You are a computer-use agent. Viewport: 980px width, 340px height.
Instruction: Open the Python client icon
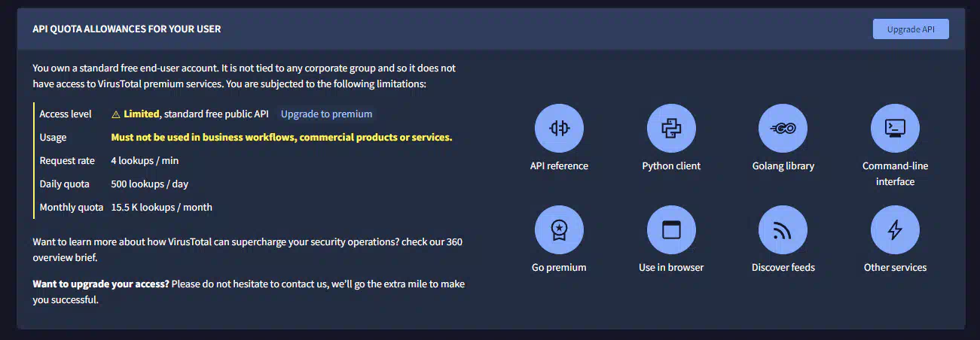click(671, 128)
